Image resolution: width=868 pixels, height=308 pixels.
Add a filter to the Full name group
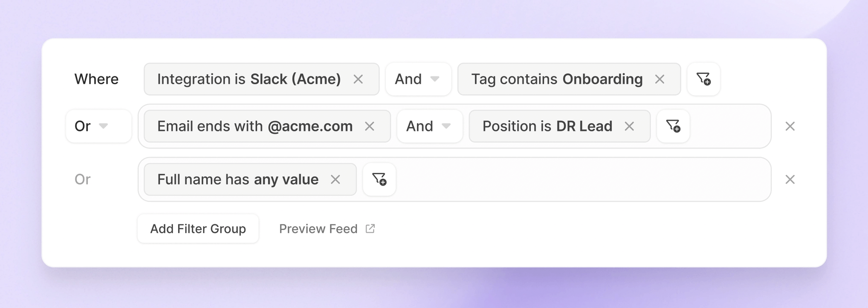379,180
